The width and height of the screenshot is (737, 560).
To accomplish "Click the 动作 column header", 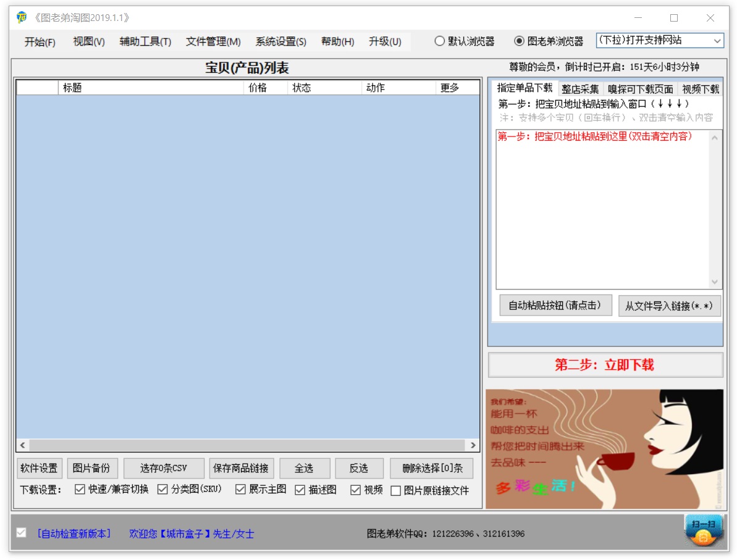I will (398, 88).
